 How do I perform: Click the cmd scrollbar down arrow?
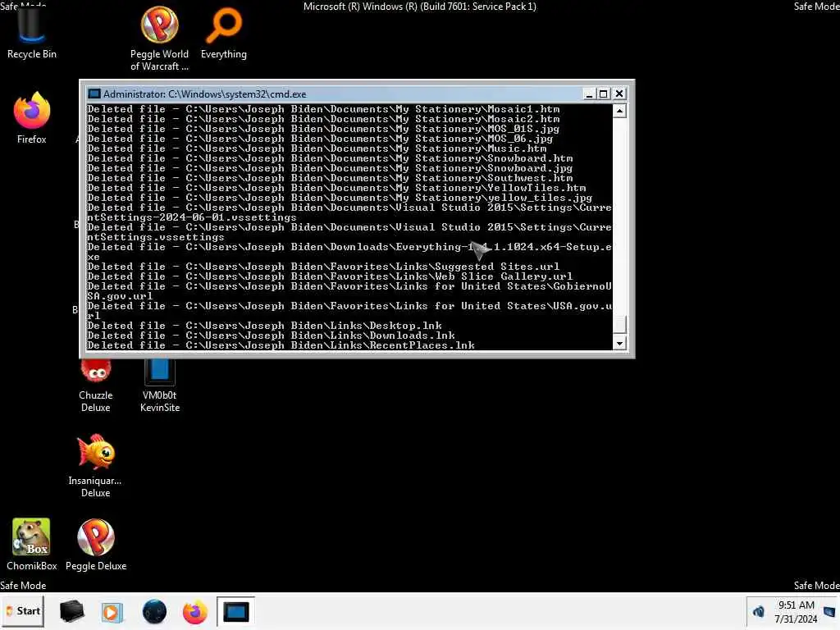click(x=620, y=344)
